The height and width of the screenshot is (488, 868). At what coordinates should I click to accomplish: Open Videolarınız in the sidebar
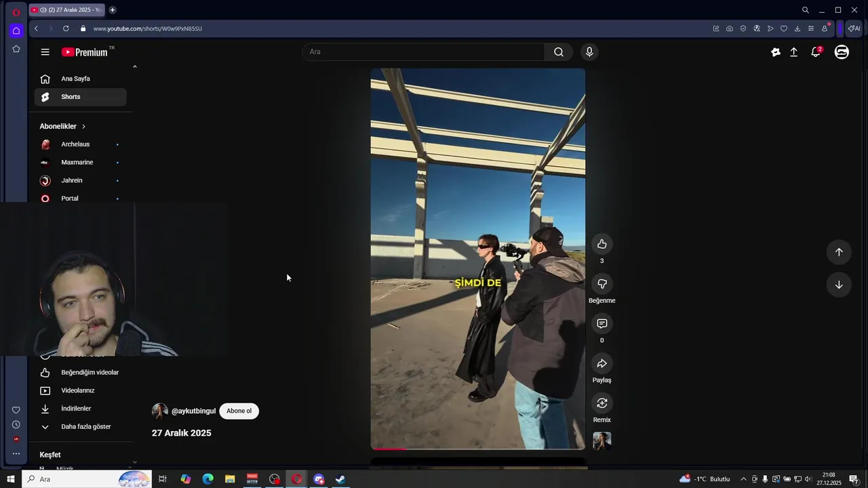pyautogui.click(x=81, y=390)
